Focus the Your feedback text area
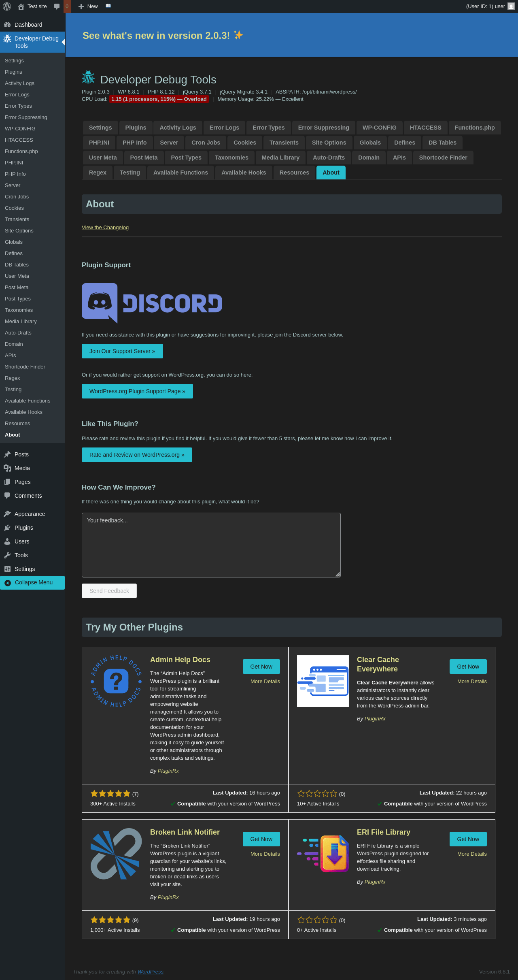This screenshot has height=980, width=518. coord(211,545)
